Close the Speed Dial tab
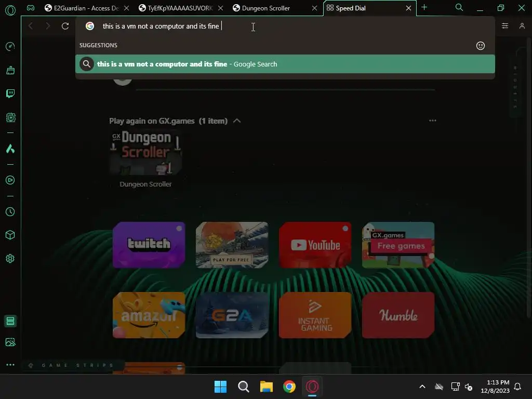532x399 pixels. coord(408,8)
